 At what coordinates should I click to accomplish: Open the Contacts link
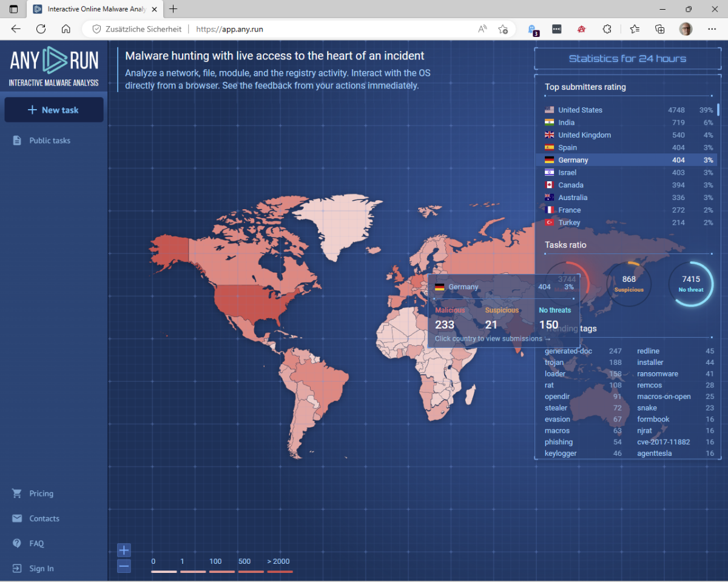44,518
